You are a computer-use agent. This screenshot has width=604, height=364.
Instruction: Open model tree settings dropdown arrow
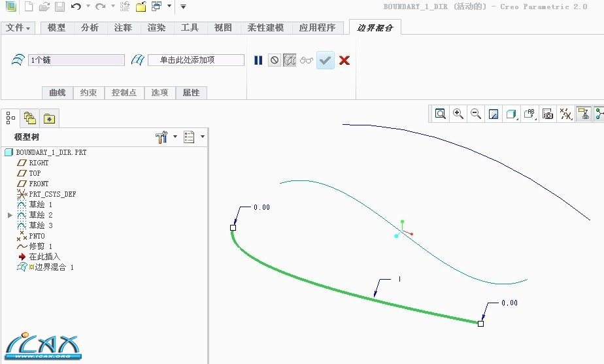pyautogui.click(x=175, y=137)
